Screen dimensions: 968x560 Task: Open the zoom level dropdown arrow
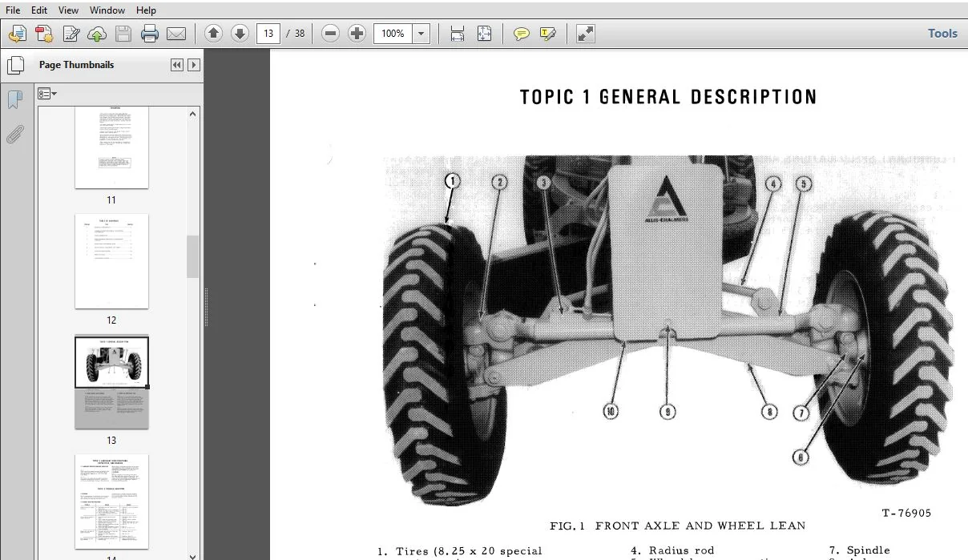pyautogui.click(x=421, y=34)
